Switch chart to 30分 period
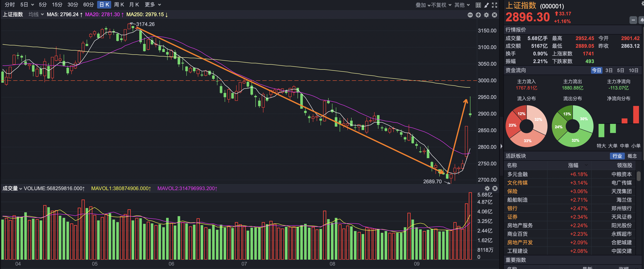Viewport: 644px width, 269px height. [x=73, y=5]
